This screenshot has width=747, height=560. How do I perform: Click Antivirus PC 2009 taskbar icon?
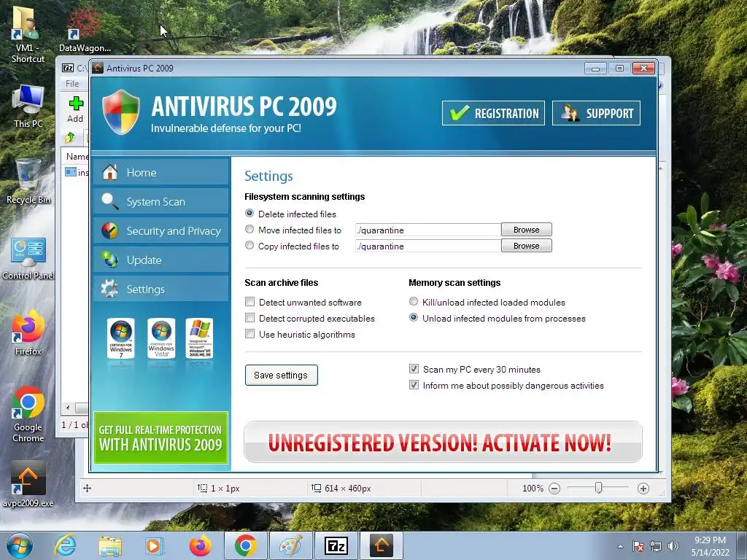point(381,545)
